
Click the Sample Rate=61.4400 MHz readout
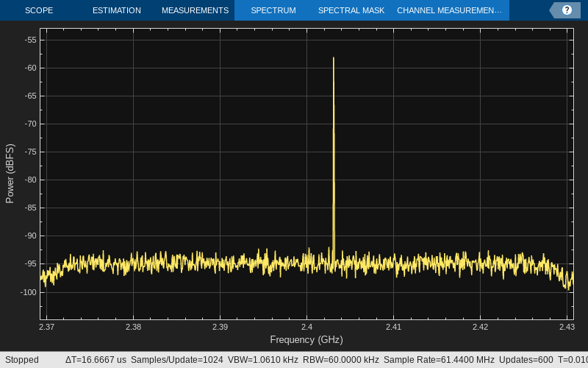point(439,359)
